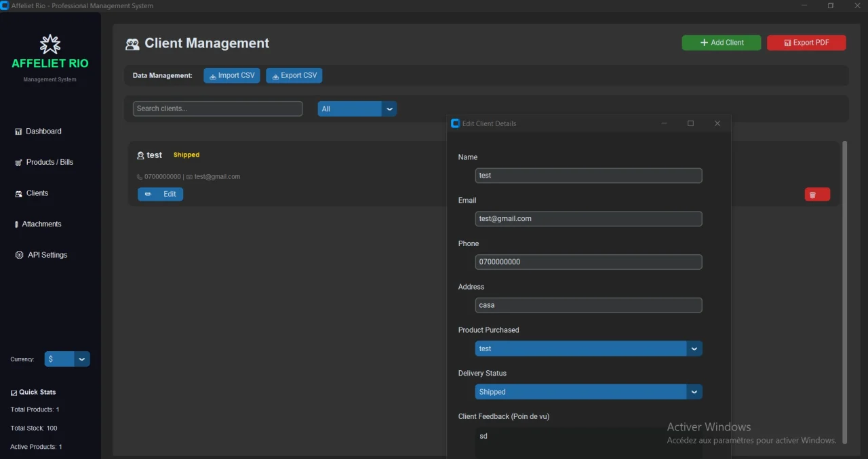Open API Settings in the sidebar
The height and width of the screenshot is (459, 868).
point(41,256)
